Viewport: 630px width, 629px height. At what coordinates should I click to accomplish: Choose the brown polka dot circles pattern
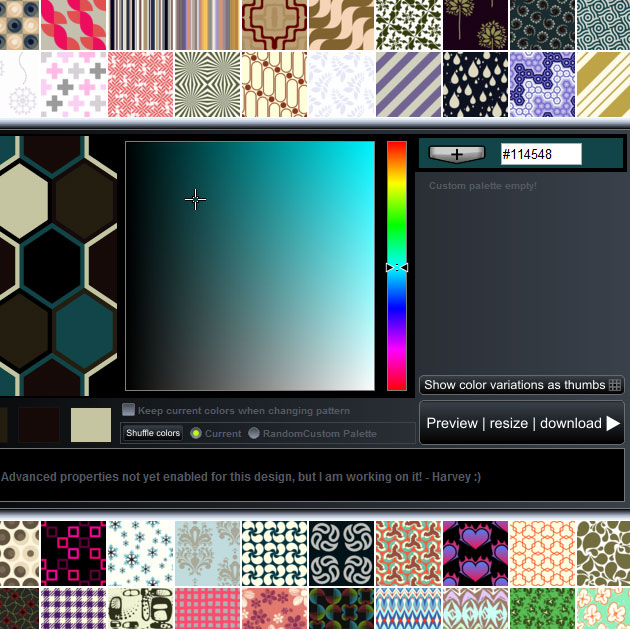[x=19, y=553]
